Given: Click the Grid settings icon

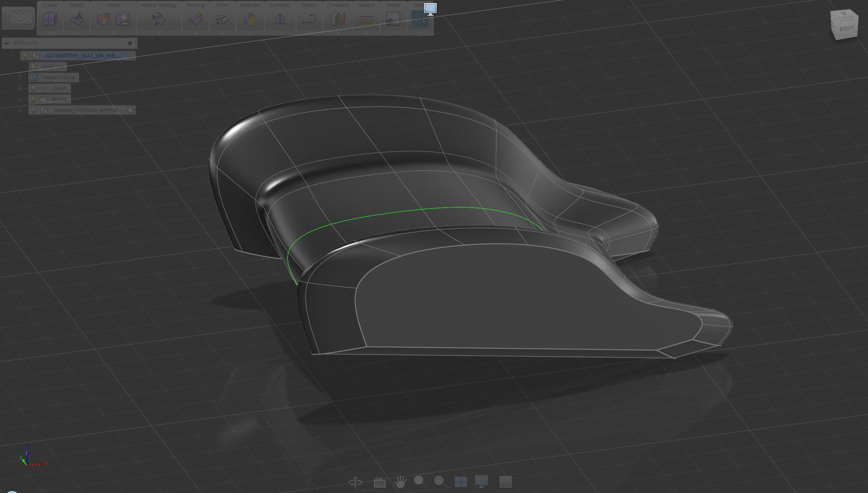Looking at the screenshot, I should tap(505, 482).
